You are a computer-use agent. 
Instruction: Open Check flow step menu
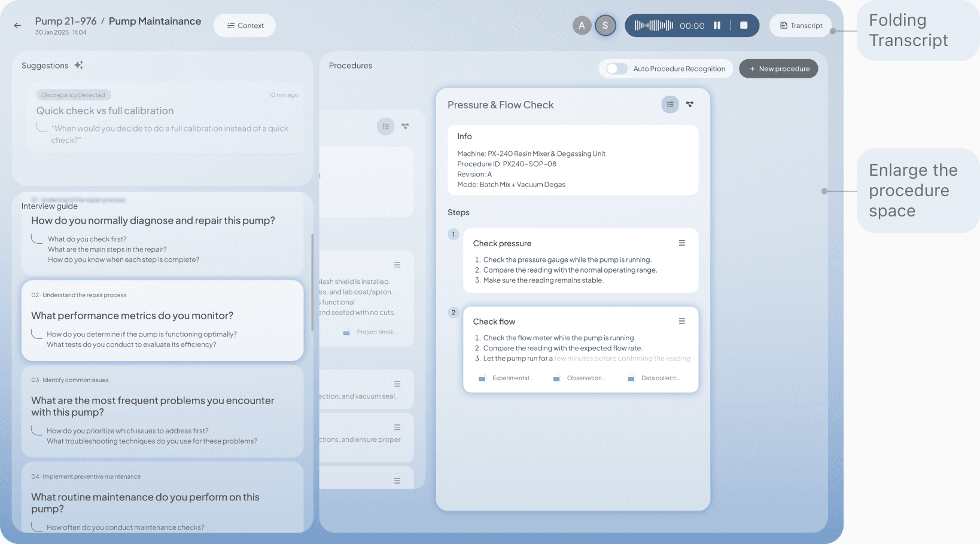click(x=681, y=322)
